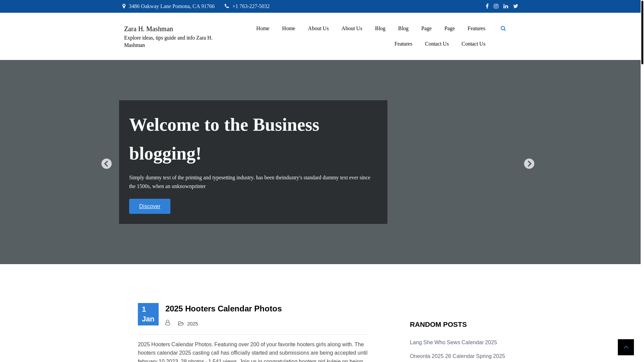Image resolution: width=644 pixels, height=362 pixels.
Task: Open the About Us item adjacent to Home
Action: [318, 28]
